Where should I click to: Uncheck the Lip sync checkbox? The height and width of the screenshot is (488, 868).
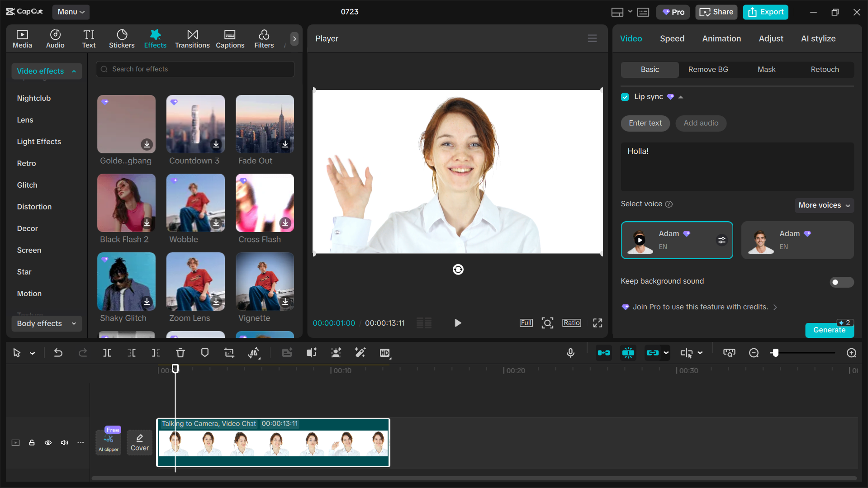click(625, 97)
